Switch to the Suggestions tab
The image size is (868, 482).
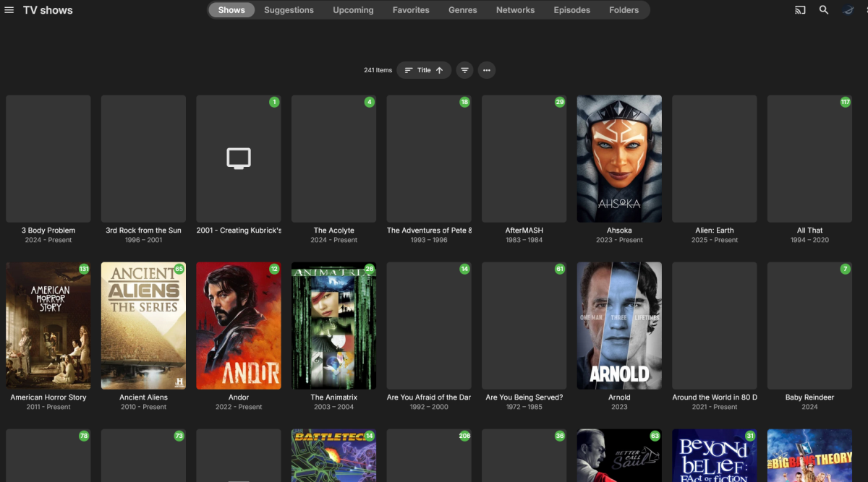pos(289,10)
